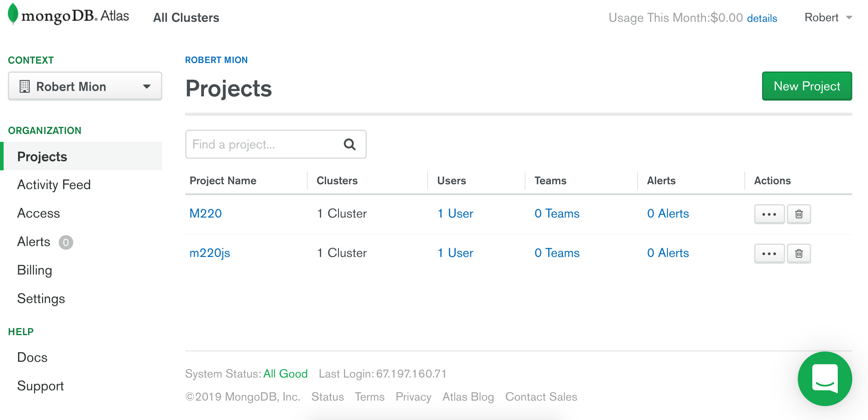Screen dimensions: 868x420
Task: Open Billing in the sidebar
Action: point(35,270)
